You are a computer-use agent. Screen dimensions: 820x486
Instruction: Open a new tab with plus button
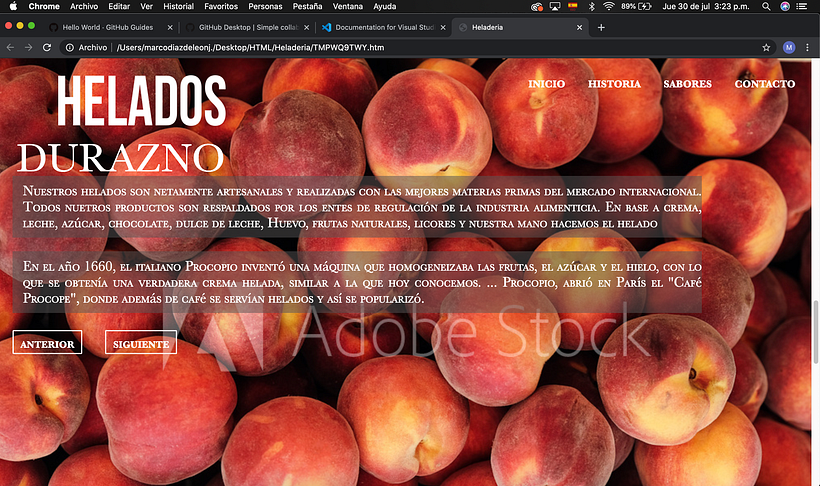pos(601,27)
